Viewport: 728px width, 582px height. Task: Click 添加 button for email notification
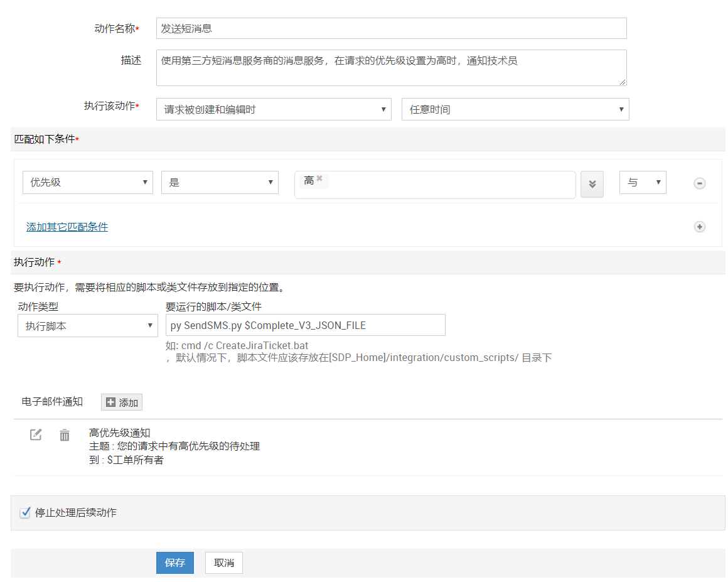click(x=122, y=402)
